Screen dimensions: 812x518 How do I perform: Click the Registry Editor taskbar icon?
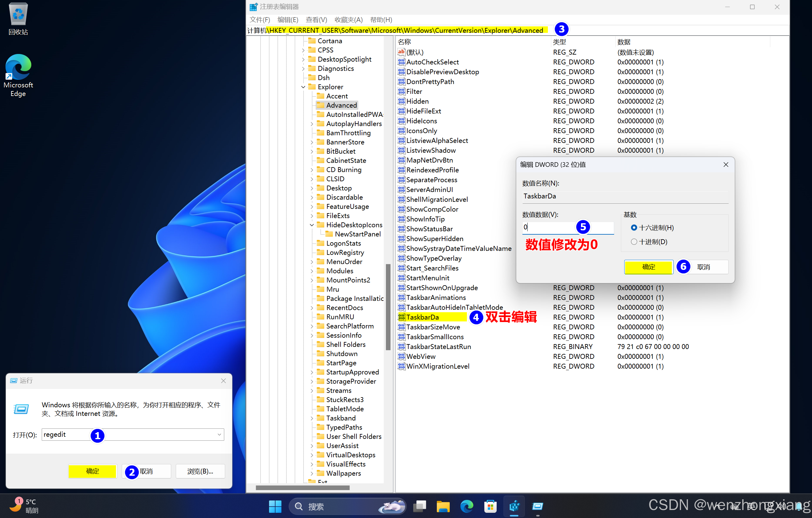[514, 506]
